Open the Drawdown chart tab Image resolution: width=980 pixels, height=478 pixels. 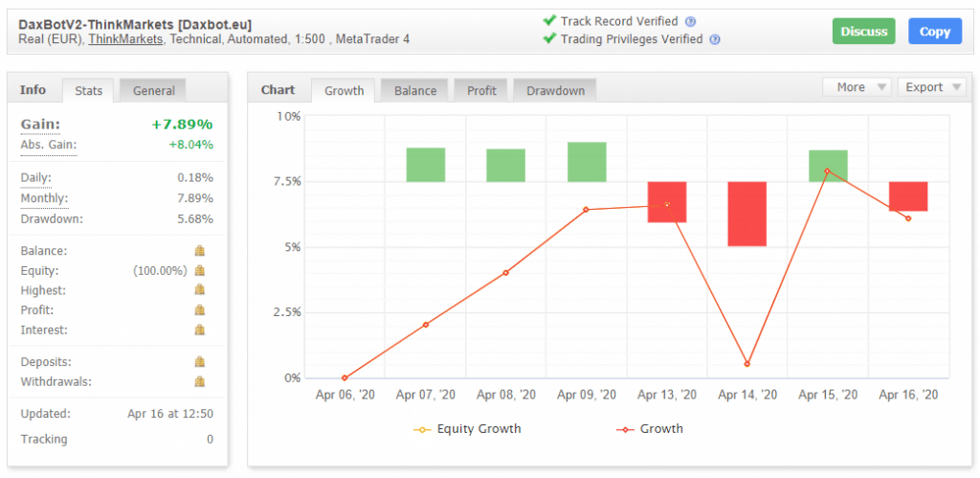tap(555, 91)
